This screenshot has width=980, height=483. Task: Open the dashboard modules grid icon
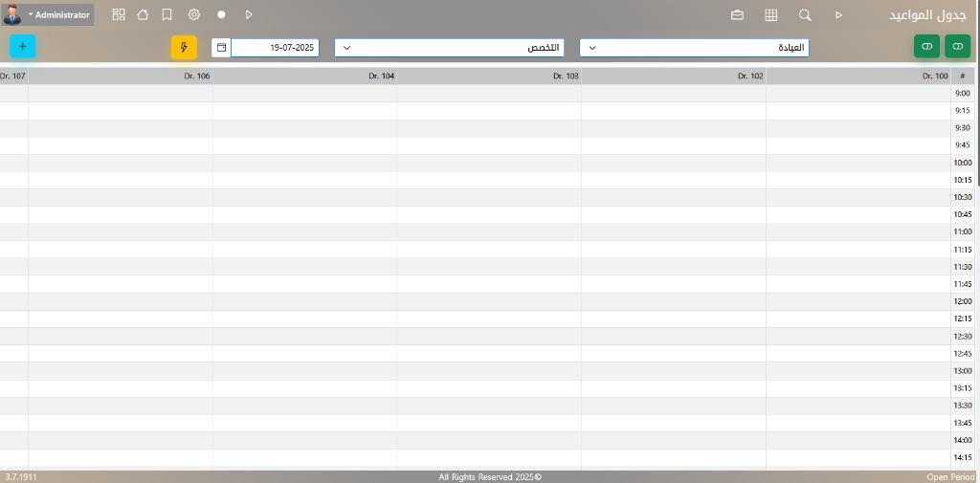(119, 14)
